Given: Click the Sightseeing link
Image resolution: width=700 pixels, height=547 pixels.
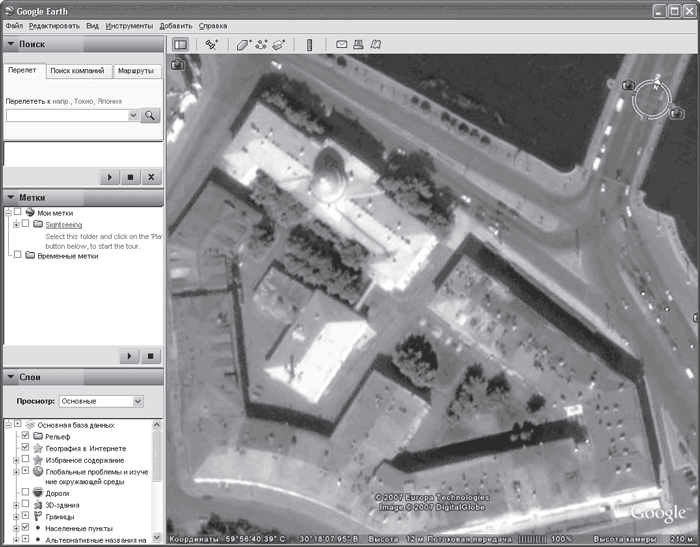Looking at the screenshot, I should pos(64,225).
